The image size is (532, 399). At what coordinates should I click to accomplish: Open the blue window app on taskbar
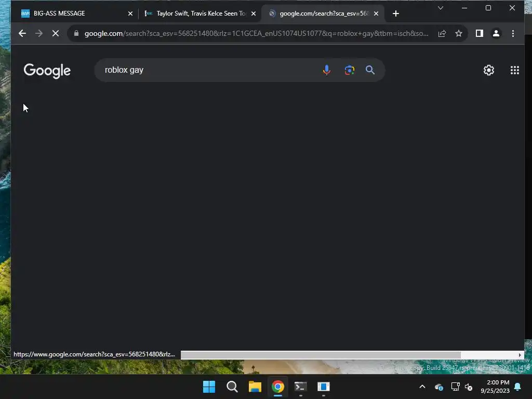323,387
